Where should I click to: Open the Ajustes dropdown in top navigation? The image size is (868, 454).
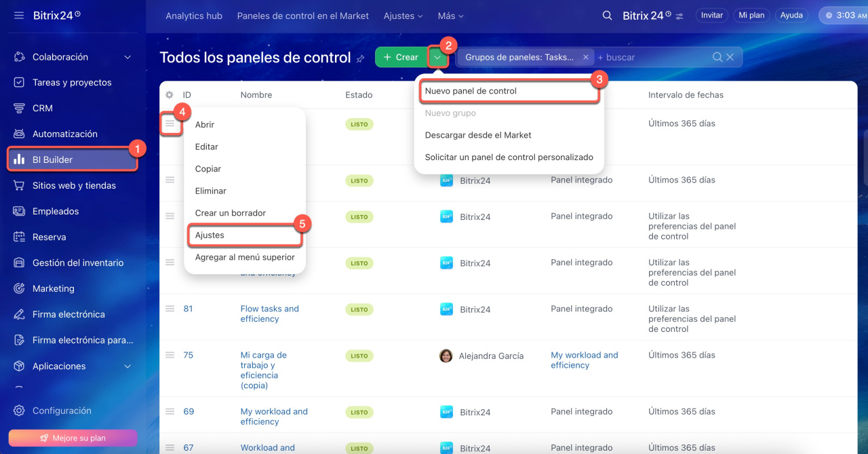tap(403, 16)
